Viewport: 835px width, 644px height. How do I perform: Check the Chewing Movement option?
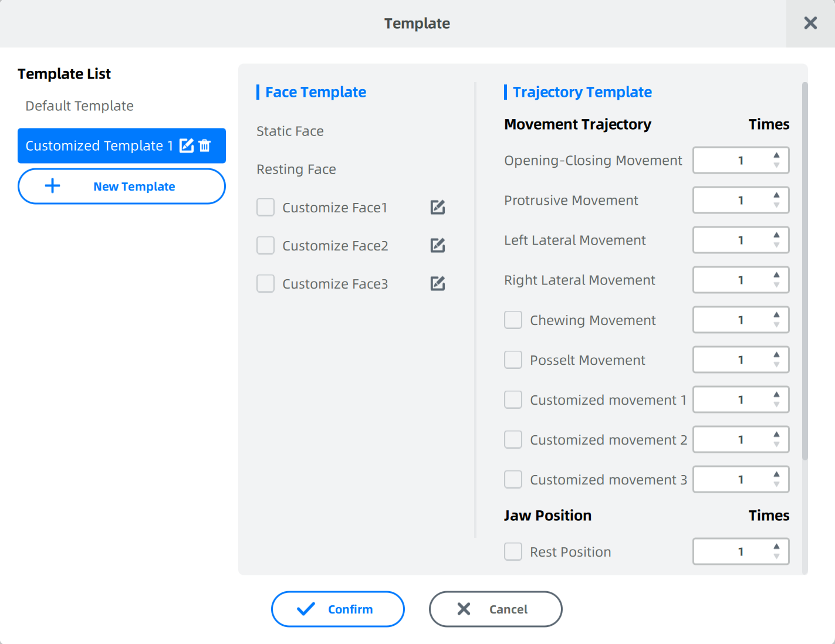[x=513, y=320]
